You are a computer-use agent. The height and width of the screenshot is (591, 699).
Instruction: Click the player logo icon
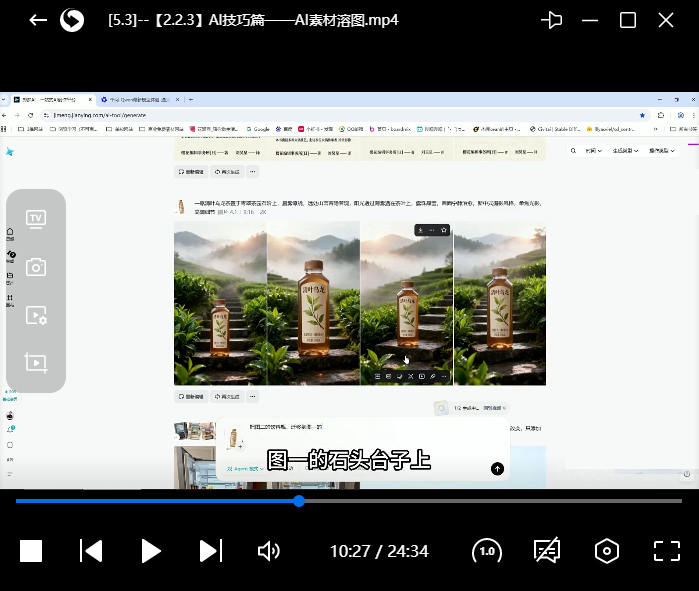tap(72, 20)
